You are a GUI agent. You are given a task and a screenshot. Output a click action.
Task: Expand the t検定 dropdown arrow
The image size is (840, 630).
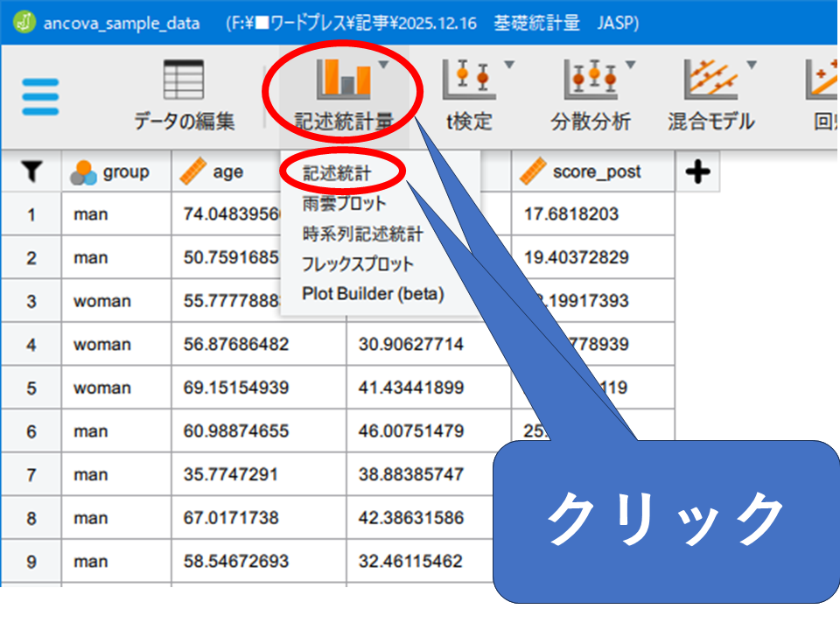point(508,66)
